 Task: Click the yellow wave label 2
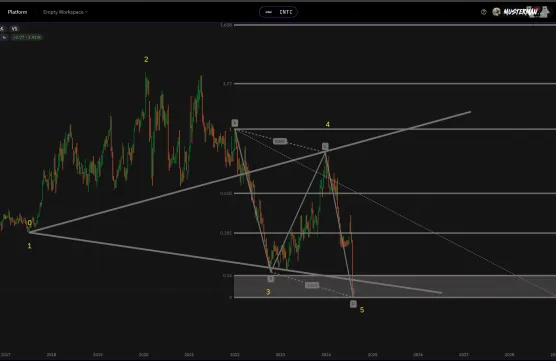[x=146, y=60]
